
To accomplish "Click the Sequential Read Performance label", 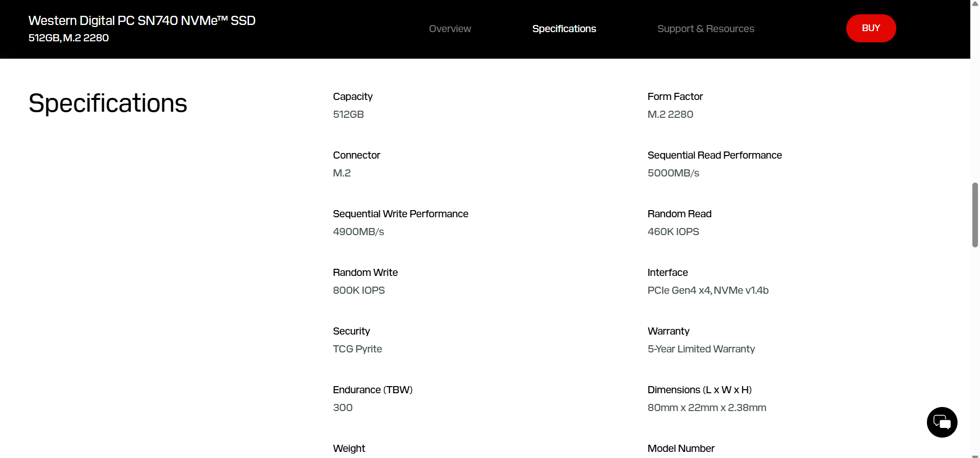I will pos(715,155).
